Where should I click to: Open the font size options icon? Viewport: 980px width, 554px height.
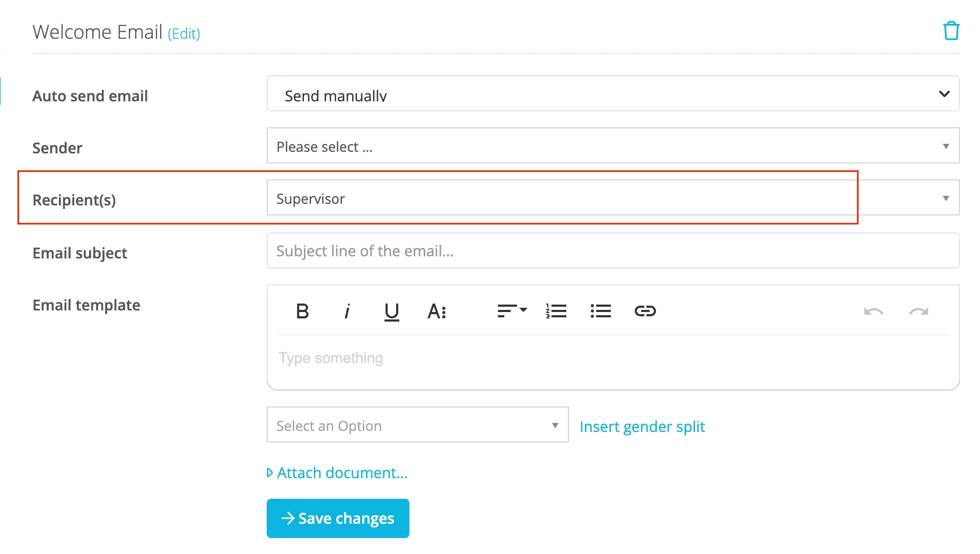pyautogui.click(x=436, y=311)
